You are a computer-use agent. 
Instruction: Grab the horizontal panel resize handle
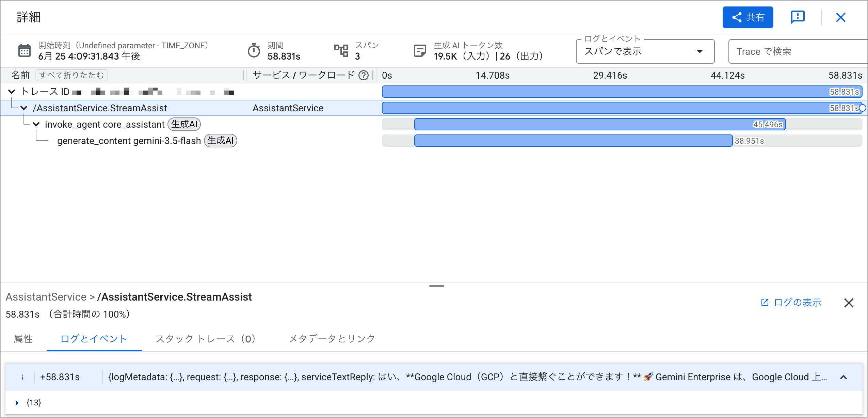tap(437, 286)
